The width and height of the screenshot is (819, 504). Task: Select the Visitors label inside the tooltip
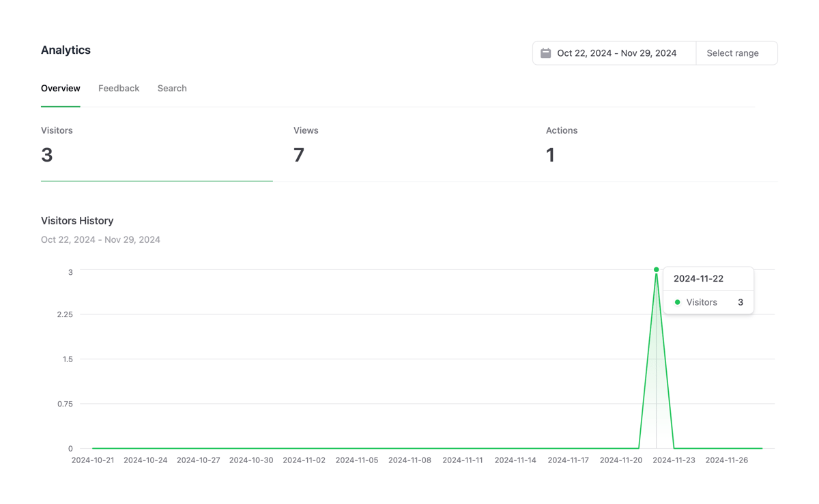click(x=702, y=301)
